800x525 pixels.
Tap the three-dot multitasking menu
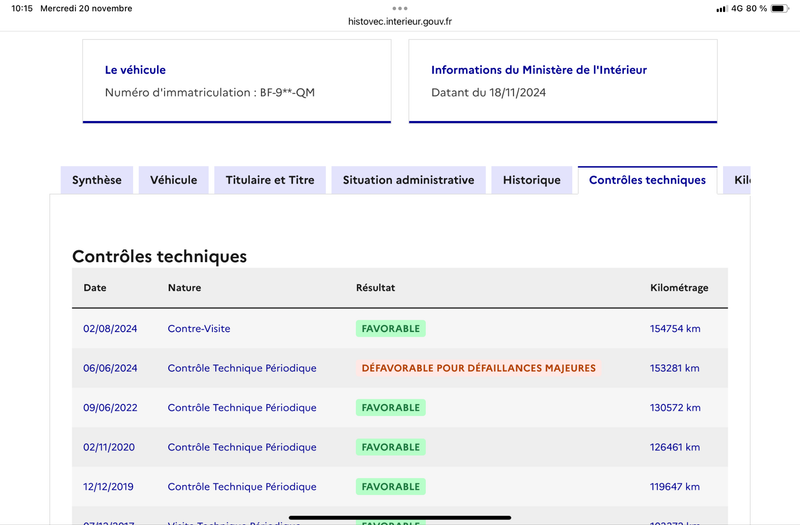[400, 8]
